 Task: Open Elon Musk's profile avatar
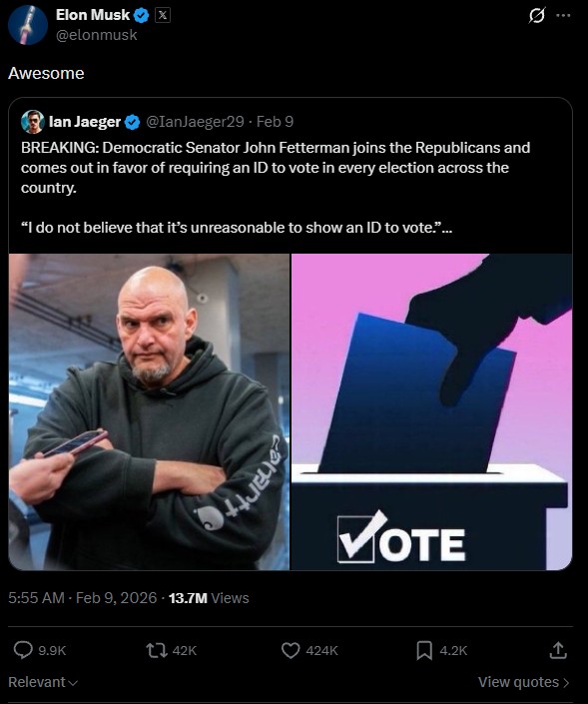tap(28, 25)
